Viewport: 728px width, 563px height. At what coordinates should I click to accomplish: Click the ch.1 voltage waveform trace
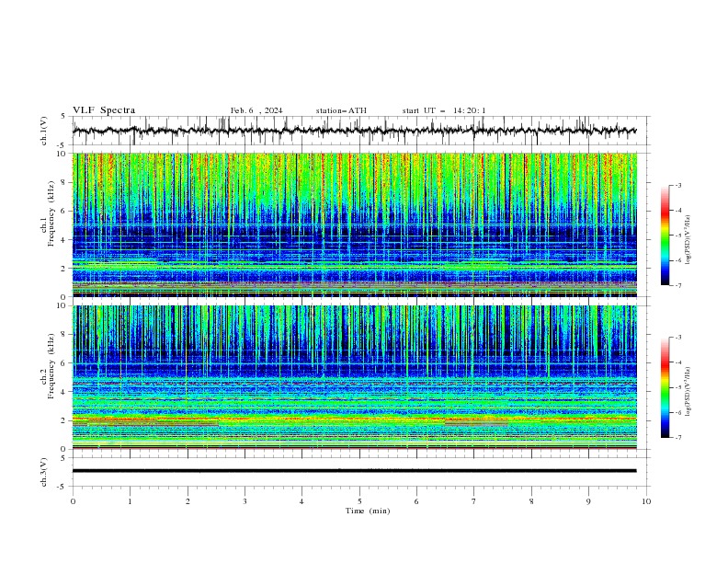click(355, 131)
